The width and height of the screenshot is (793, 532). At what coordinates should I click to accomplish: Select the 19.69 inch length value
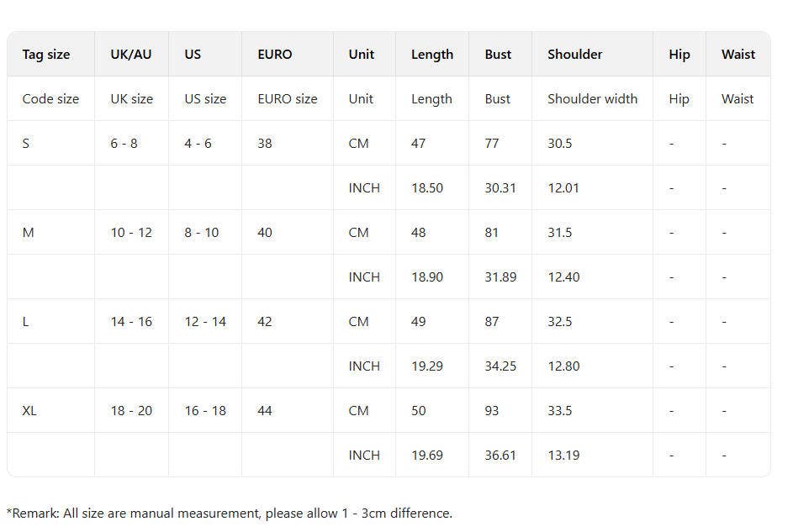[427, 456]
